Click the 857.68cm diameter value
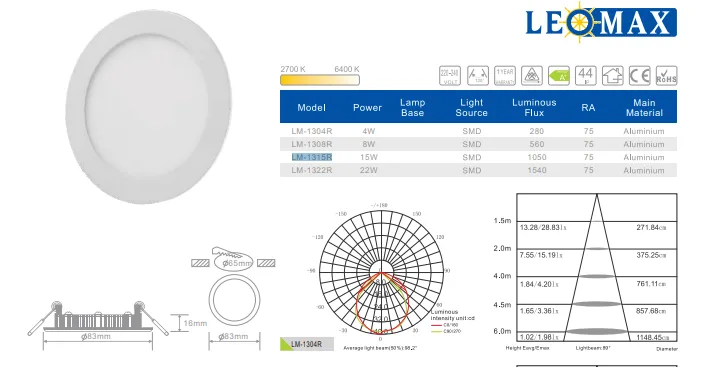Viewport: 701px width, 367px height. 651,311
